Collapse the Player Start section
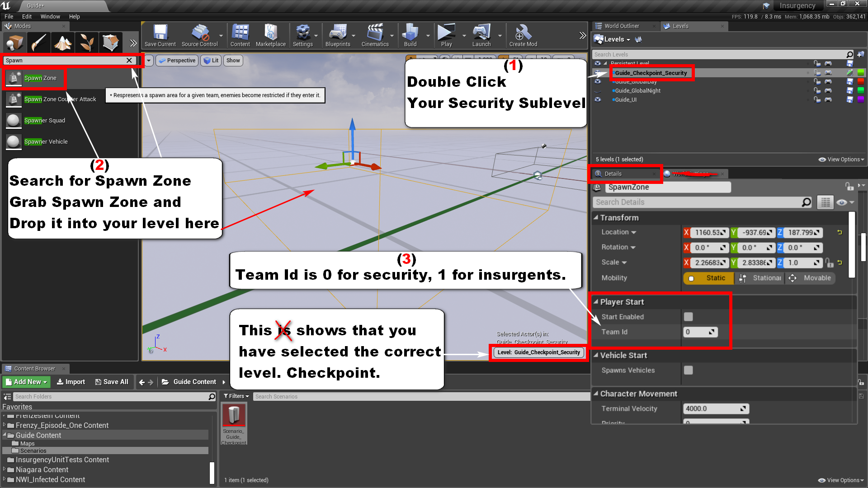The width and height of the screenshot is (868, 488). point(596,302)
